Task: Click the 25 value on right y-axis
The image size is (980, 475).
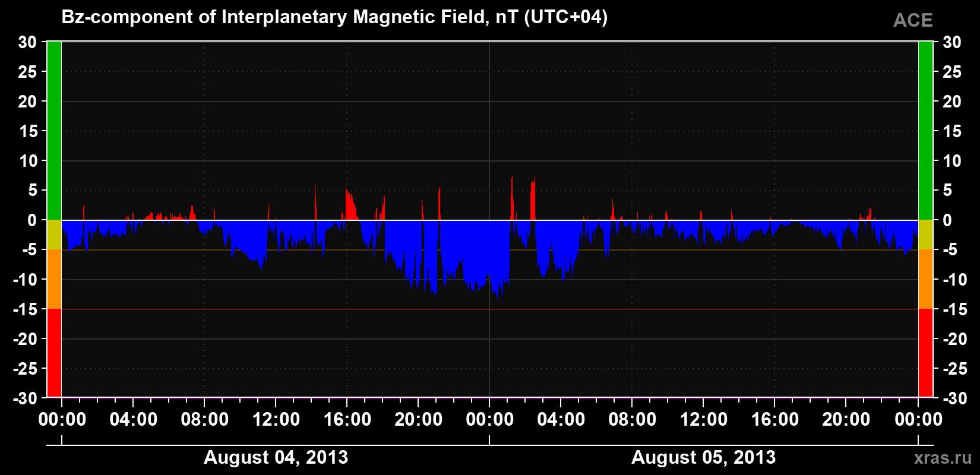Action: (952, 72)
